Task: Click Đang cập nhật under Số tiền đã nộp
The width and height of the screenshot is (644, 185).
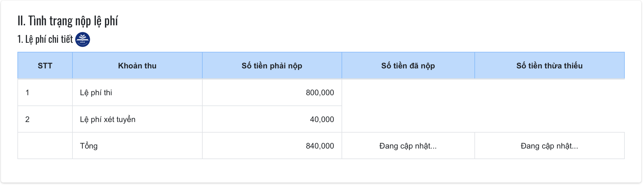Action: click(x=408, y=146)
